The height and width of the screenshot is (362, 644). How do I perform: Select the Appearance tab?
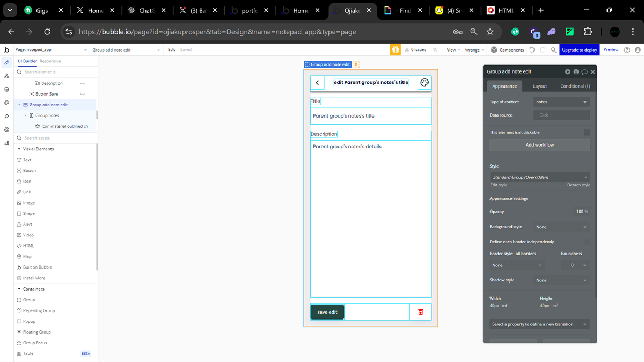click(504, 86)
